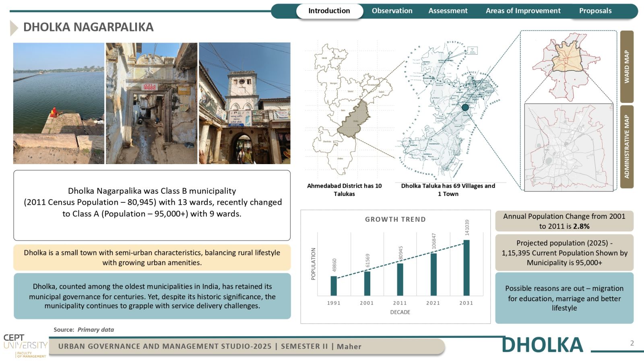
Task: Select the lake photo thumbnail
Action: 59,103
